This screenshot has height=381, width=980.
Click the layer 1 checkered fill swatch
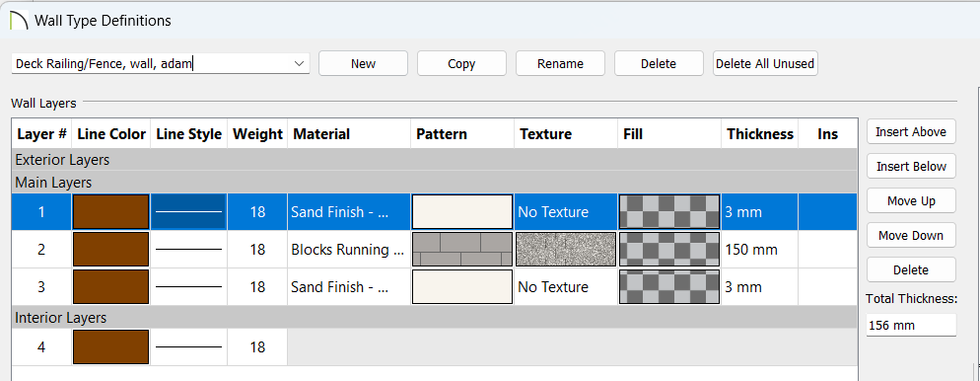(x=668, y=212)
